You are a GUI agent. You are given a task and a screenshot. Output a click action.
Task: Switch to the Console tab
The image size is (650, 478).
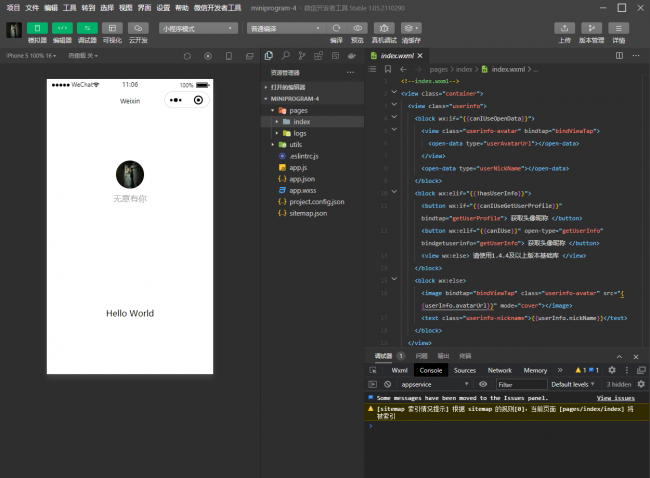431,370
